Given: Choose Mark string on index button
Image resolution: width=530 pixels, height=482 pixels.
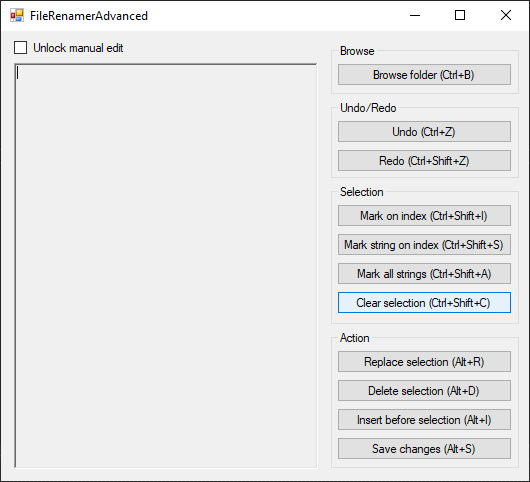Looking at the screenshot, I should tap(424, 244).
